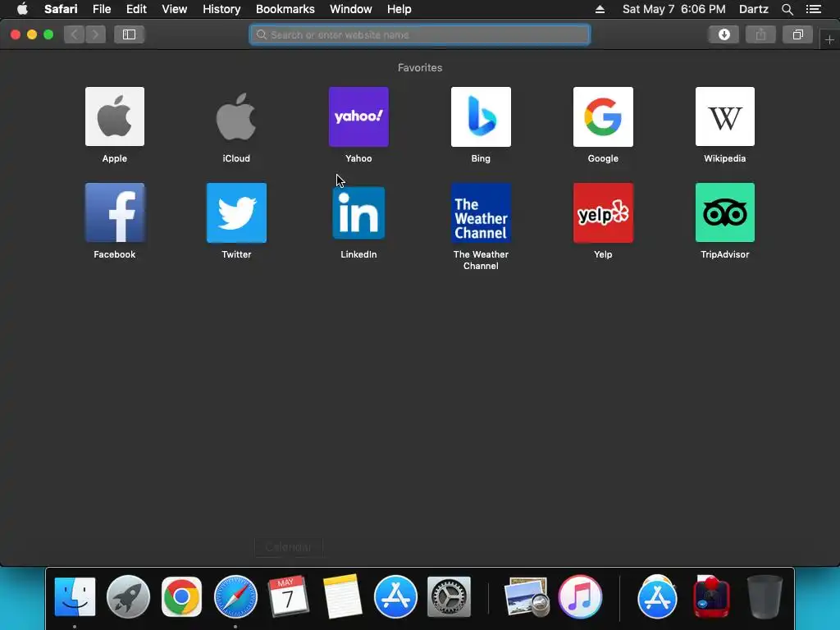Open the Help menu
The height and width of the screenshot is (630, 840).
(x=399, y=9)
